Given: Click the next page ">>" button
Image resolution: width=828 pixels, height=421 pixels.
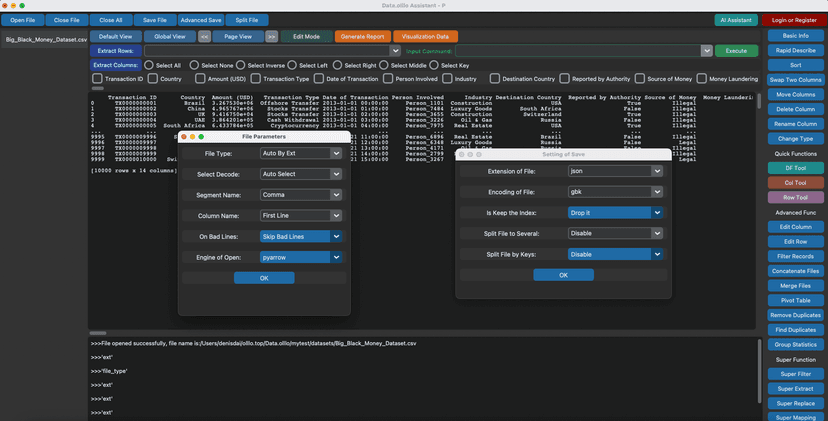Looking at the screenshot, I should [x=271, y=36].
